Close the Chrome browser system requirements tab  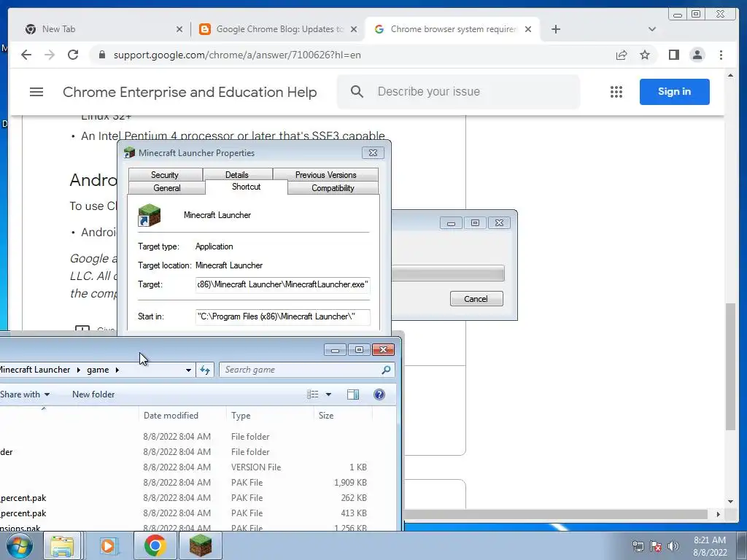pyautogui.click(x=528, y=29)
